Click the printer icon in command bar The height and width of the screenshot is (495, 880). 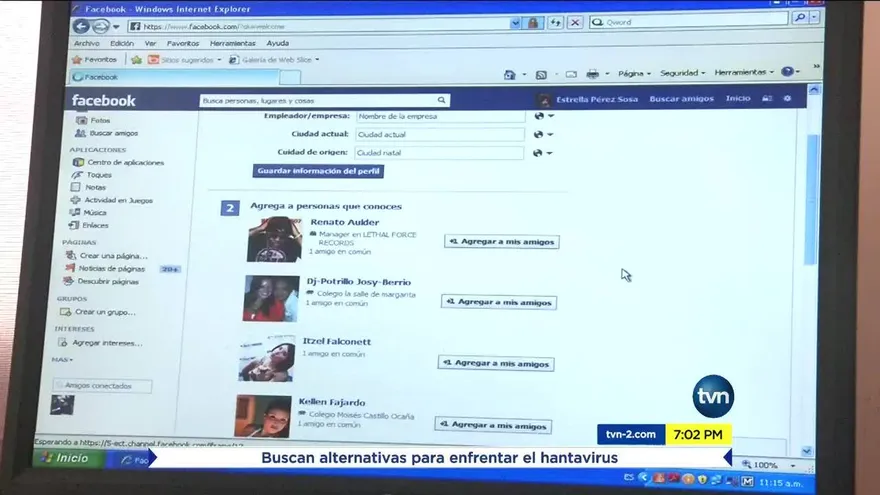tap(592, 74)
